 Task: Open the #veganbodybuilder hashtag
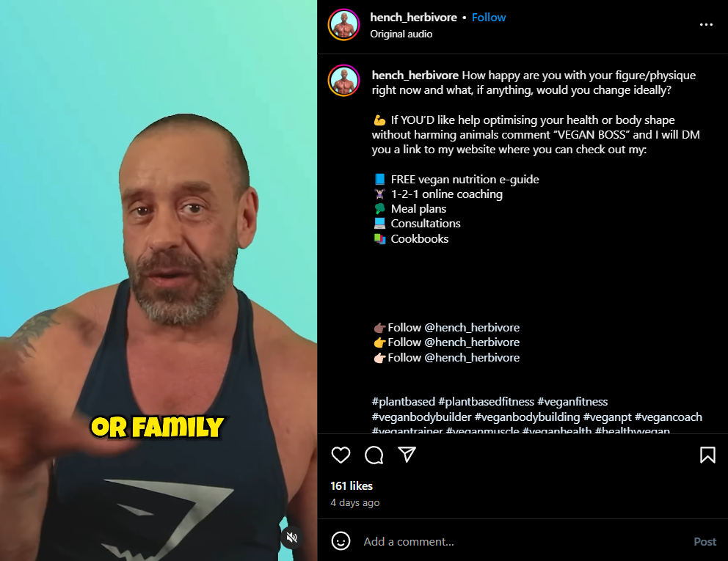[x=421, y=417]
